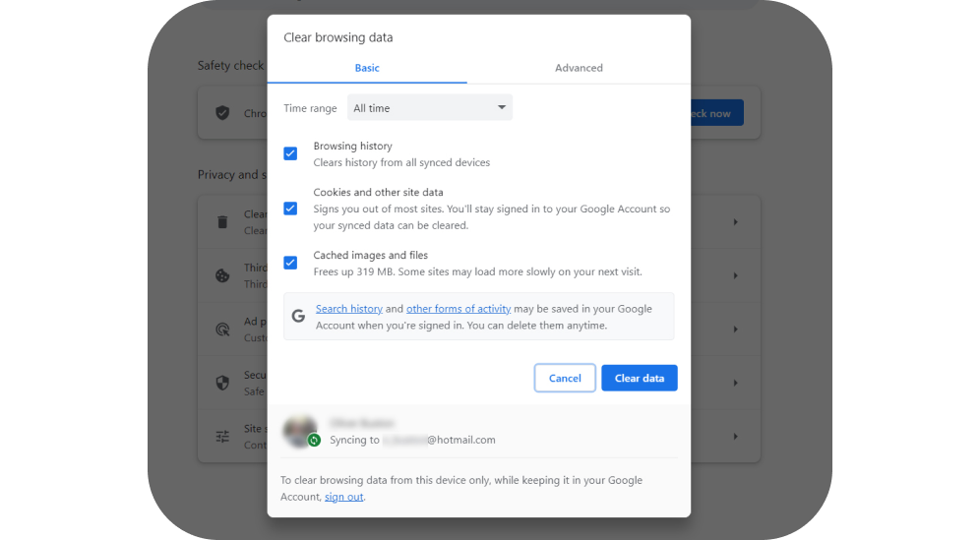Image resolution: width=980 pixels, height=540 pixels.
Task: Click the 'Syncing to' hotmail account text
Action: point(412,440)
